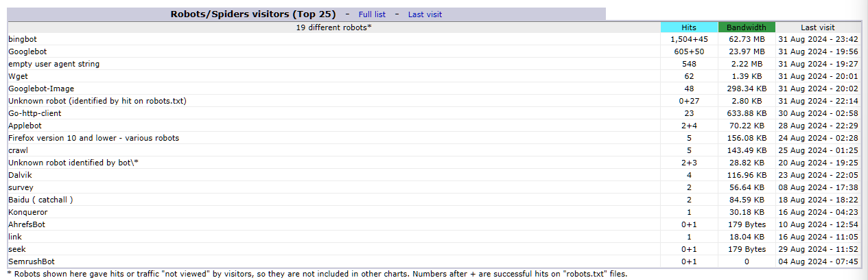
Task: Select the Applebot robot name
Action: (25, 126)
